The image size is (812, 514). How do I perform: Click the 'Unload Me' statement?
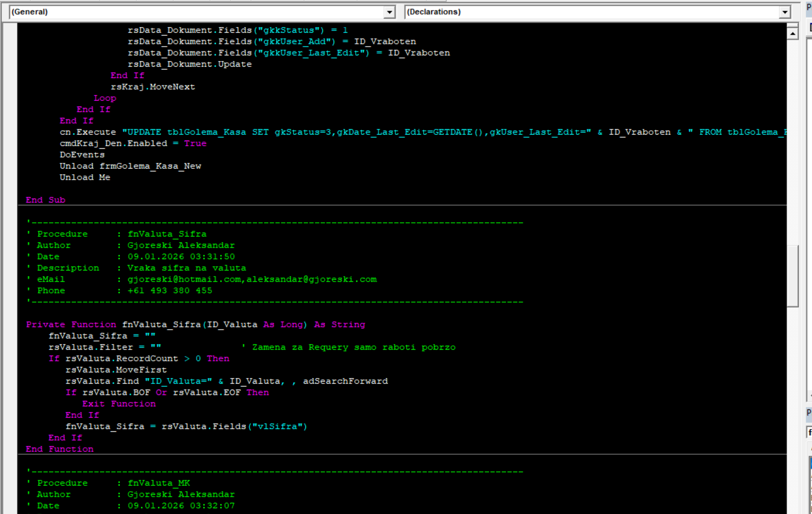[85, 177]
